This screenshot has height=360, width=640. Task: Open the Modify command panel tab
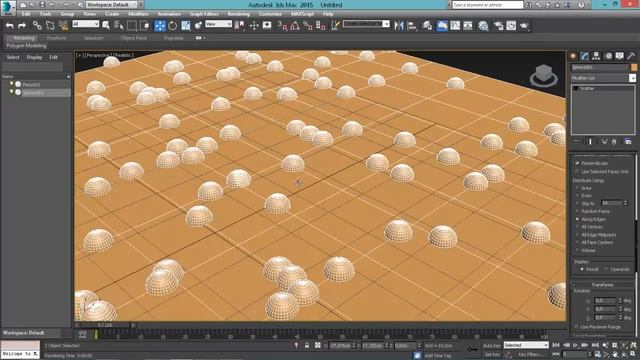pos(585,56)
